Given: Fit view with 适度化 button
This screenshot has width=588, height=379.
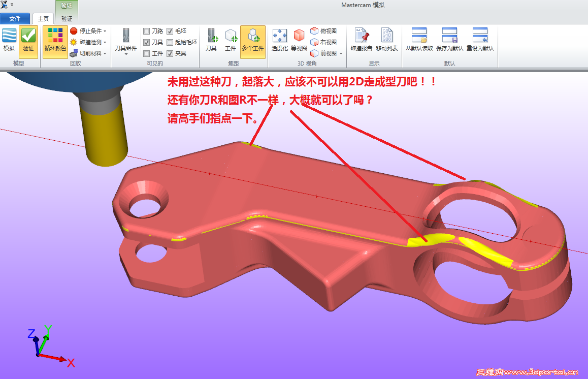Looking at the screenshot, I should click(x=280, y=41).
